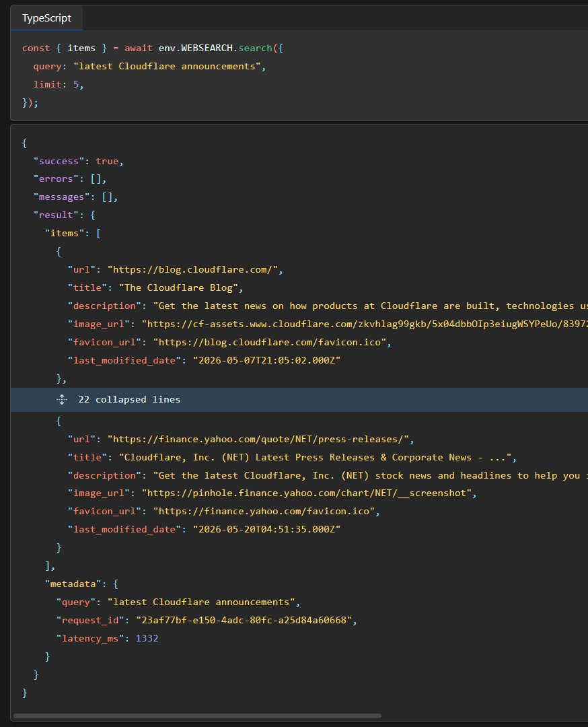Click the finance.yahoo.com/favicon.ico value
Image resolution: width=588 pixels, height=727 pixels.
264,511
